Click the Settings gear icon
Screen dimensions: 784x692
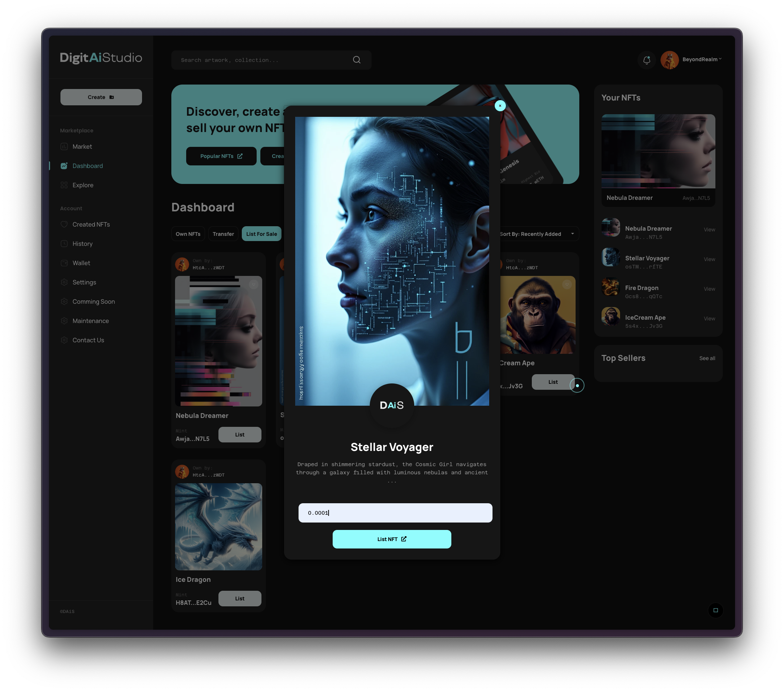[64, 282]
